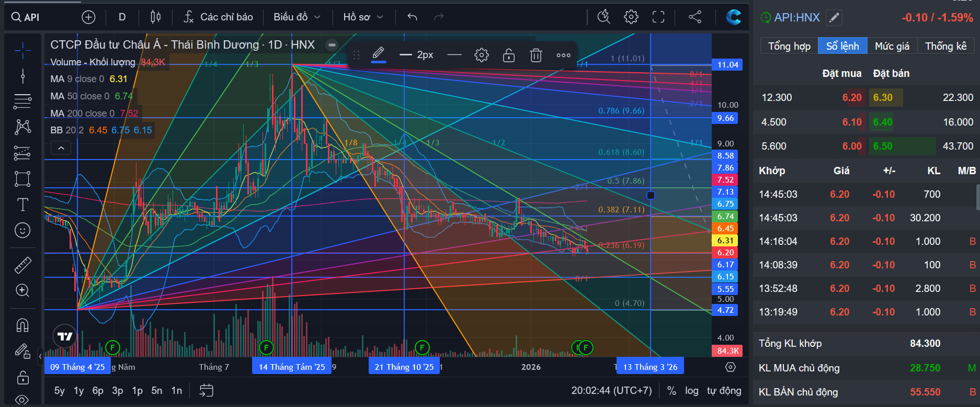Activate the zoom in tool
This screenshot has width=980, height=407.
coord(22,290)
